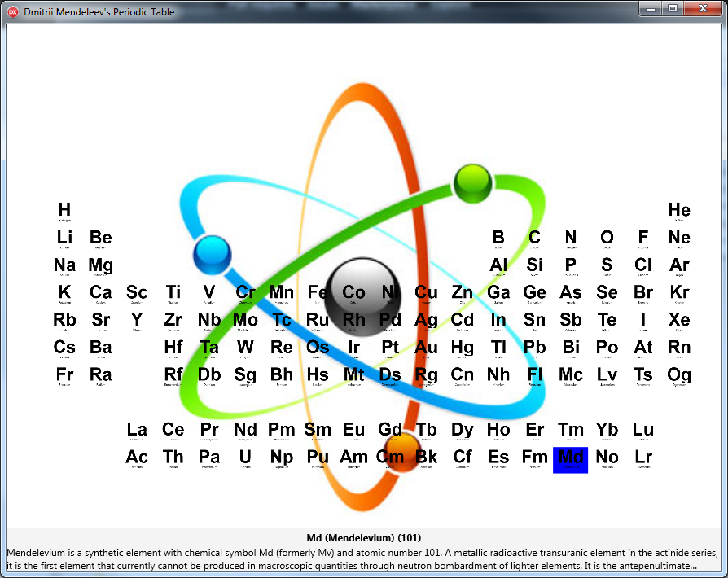Select the Lu element
Viewport: 728px width, 578px height.
point(643,431)
